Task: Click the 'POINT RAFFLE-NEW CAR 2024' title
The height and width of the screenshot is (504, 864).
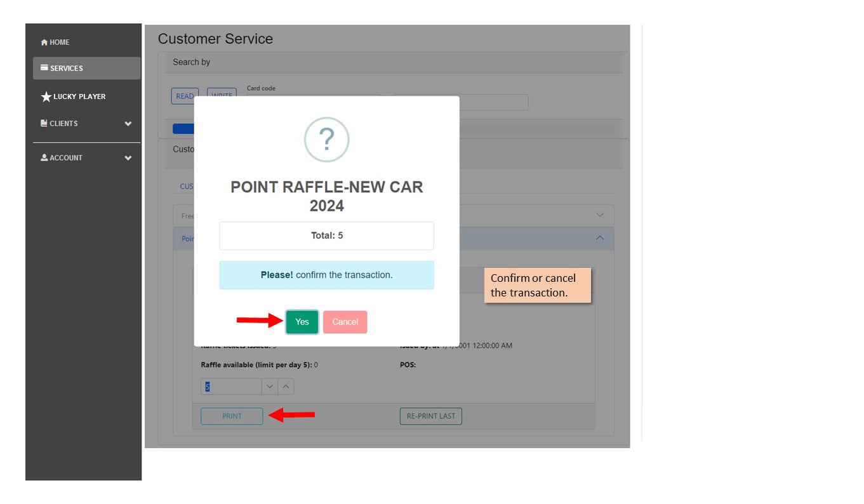Action: [326, 196]
